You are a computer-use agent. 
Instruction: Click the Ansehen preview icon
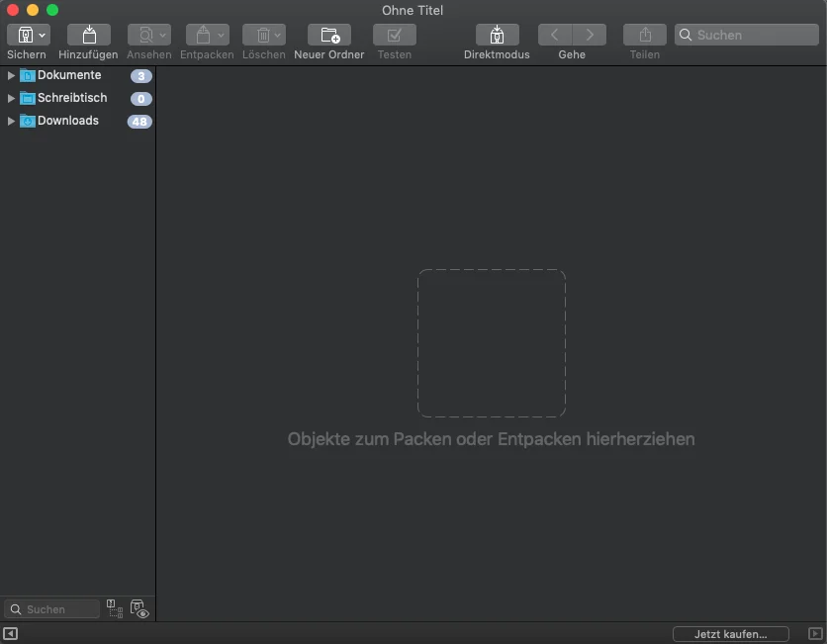pyautogui.click(x=144, y=35)
